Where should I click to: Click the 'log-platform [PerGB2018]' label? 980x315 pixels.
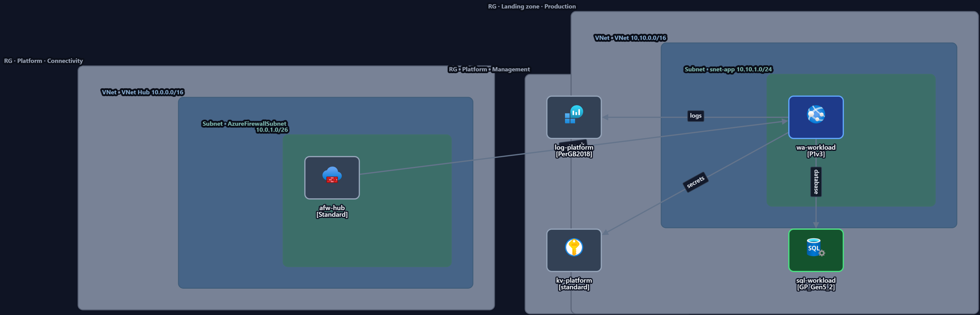tap(574, 151)
